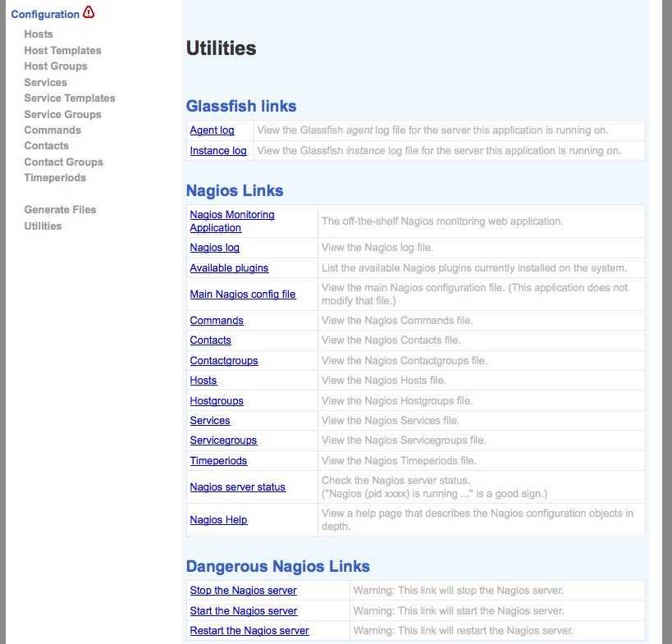This screenshot has width=672, height=644.
Task: Open the Hosts file link in Nagios Links
Action: click(x=203, y=381)
